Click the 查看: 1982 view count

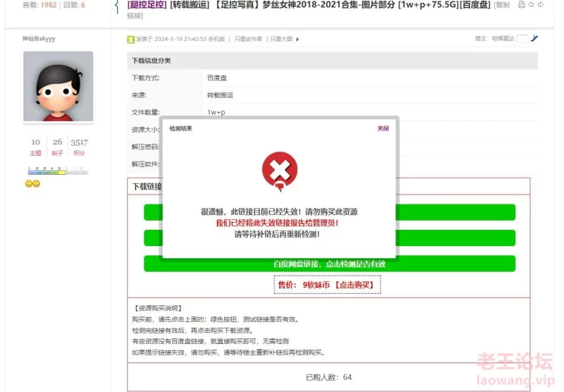(x=39, y=5)
